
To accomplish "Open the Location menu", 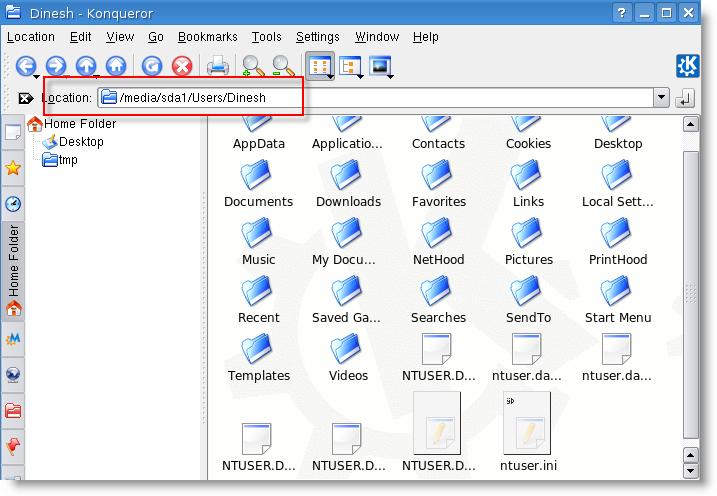I will [31, 37].
